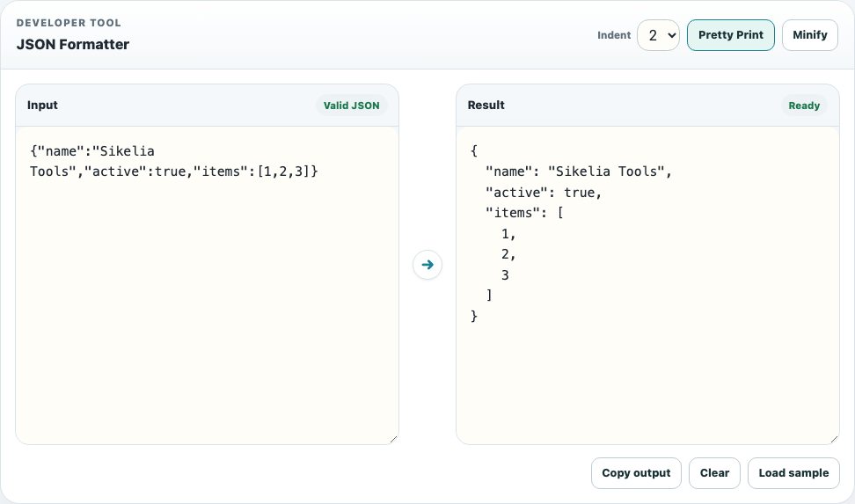Open the Indent size dropdown
Screen dimensions: 855x504
658,35
